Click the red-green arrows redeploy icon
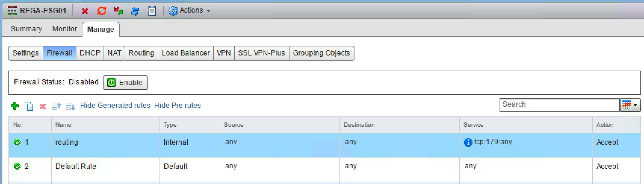Image resolution: width=644 pixels, height=184 pixels. click(x=118, y=11)
